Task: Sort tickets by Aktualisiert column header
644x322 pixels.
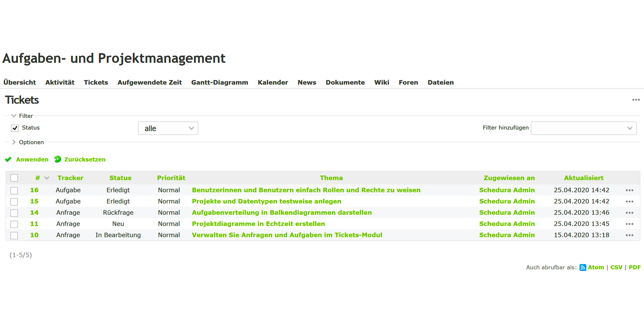Action: [x=583, y=178]
